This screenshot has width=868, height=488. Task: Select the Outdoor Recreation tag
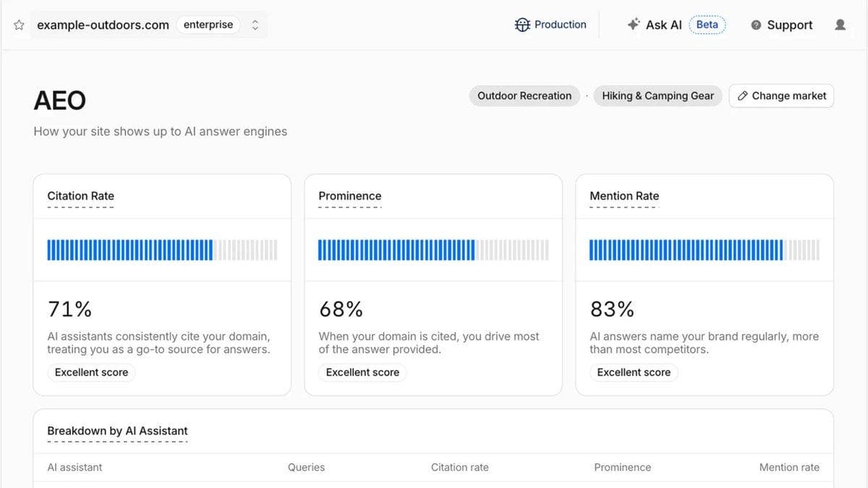click(x=524, y=95)
